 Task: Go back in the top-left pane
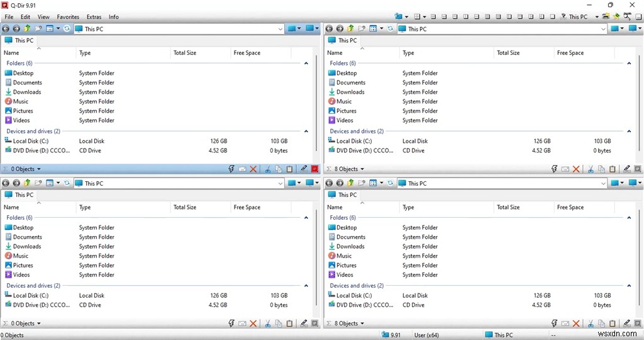(x=6, y=29)
